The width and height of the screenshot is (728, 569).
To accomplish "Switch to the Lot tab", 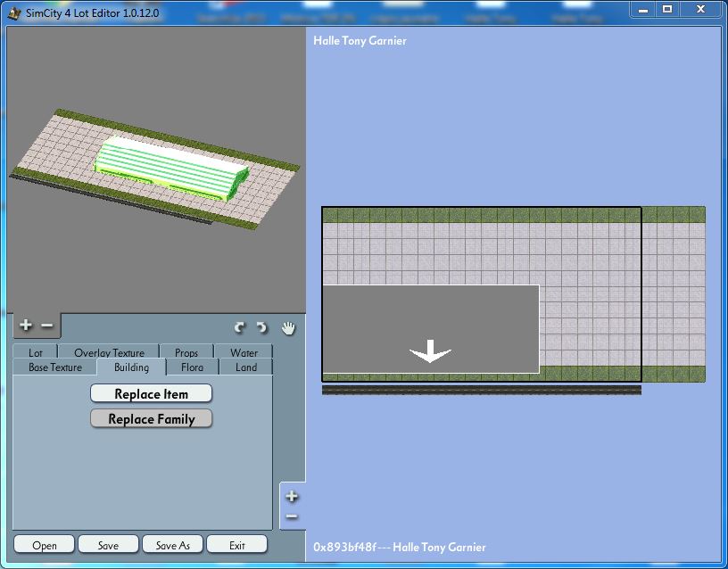I will click(35, 353).
